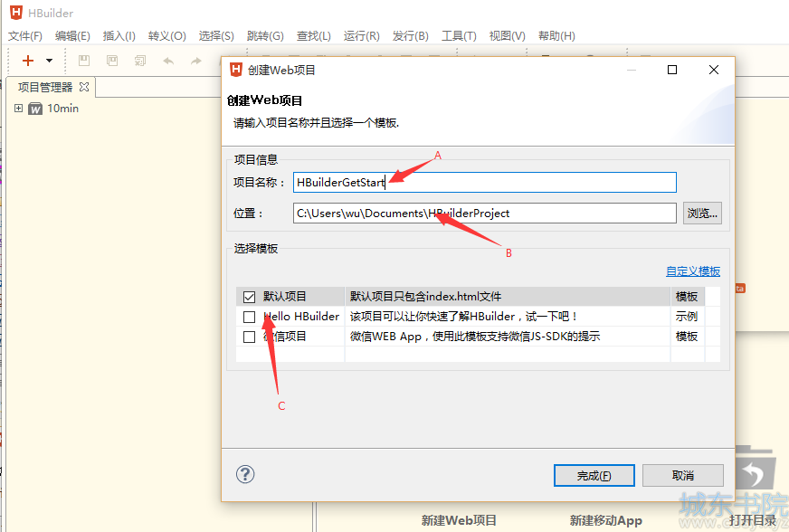Open the 查找(L) menu
The height and width of the screenshot is (532, 789).
313,35
